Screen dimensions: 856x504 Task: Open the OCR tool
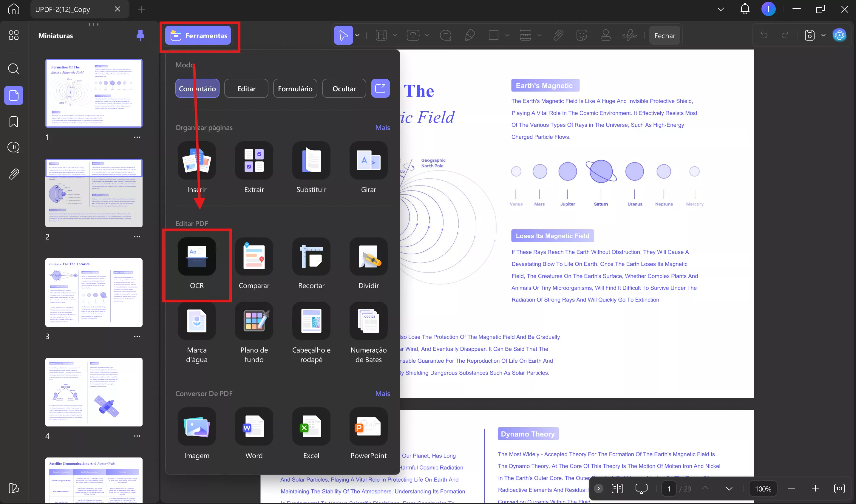coord(197,257)
